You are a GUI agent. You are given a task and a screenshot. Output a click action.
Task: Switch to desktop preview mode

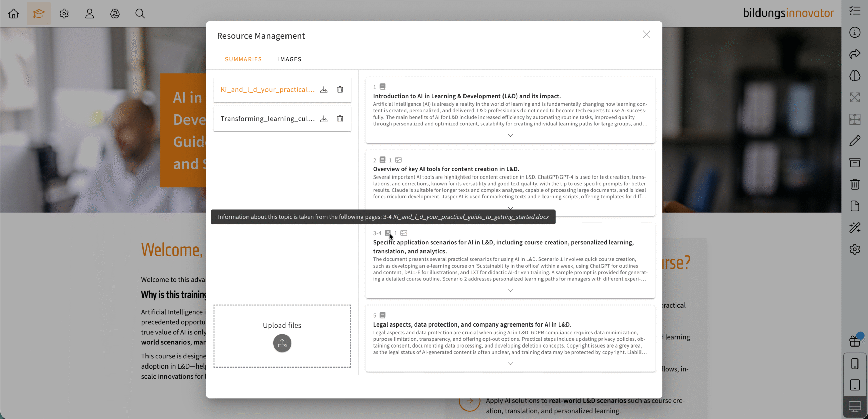click(855, 406)
